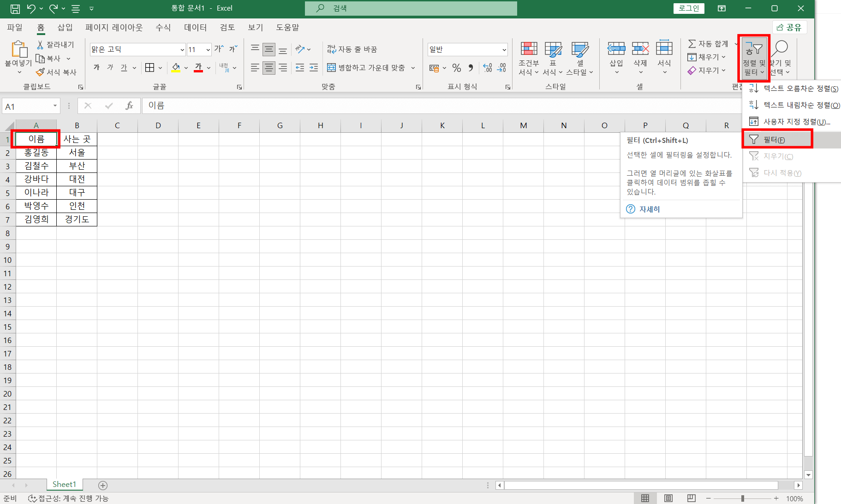Expand the Name Box dropdown arrow
The height and width of the screenshot is (504, 841).
[55, 106]
